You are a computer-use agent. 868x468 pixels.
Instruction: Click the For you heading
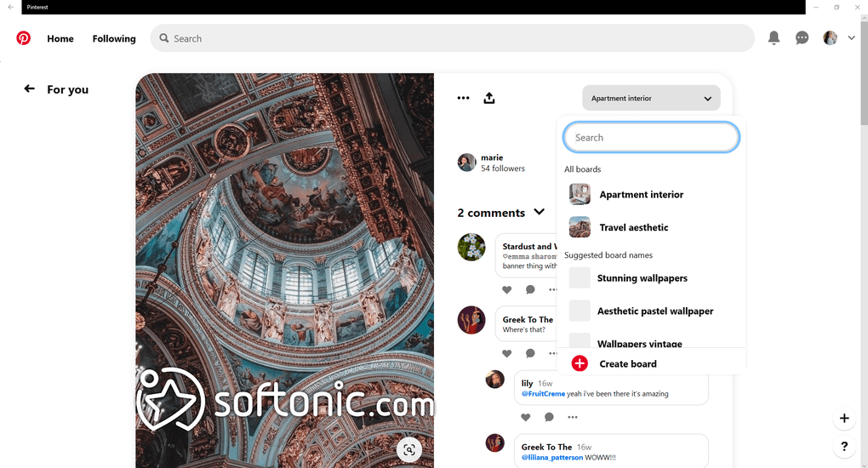[67, 89]
